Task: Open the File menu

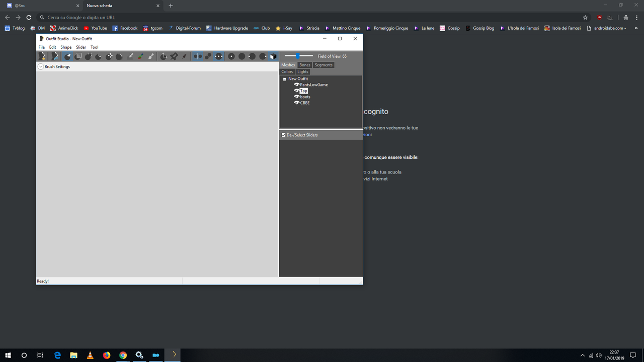Action: tap(42, 47)
